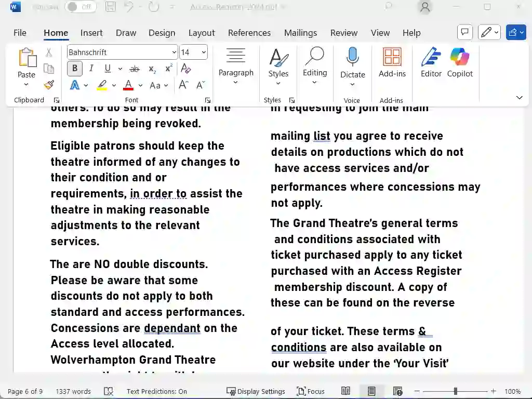Switch to the Layout tab
Screen dimensions: 532x399
pyautogui.click(x=201, y=33)
